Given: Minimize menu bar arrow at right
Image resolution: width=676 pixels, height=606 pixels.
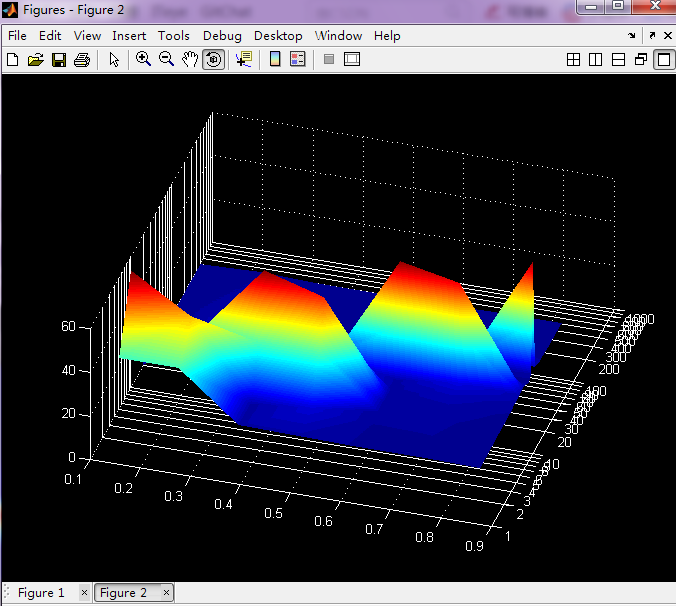Looking at the screenshot, I should [632, 36].
